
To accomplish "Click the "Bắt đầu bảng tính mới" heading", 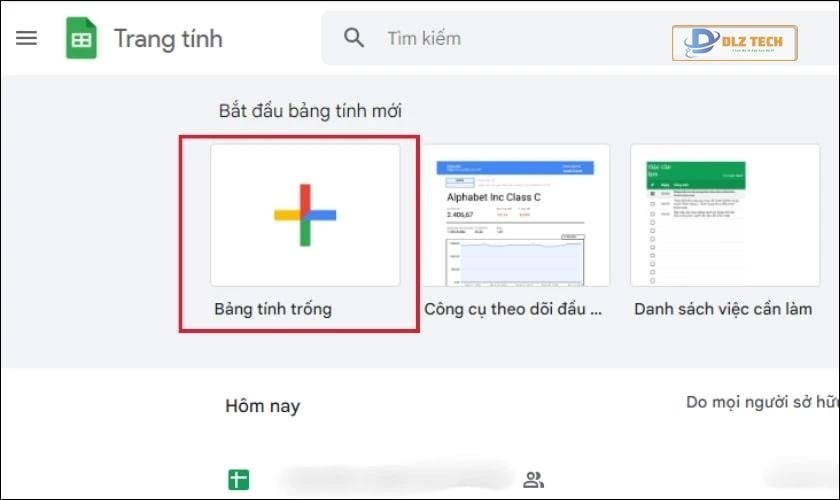I will pyautogui.click(x=317, y=111).
